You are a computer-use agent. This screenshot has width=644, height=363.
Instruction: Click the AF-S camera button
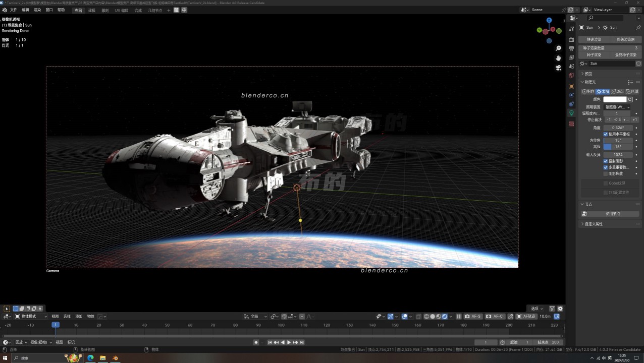point(473,316)
